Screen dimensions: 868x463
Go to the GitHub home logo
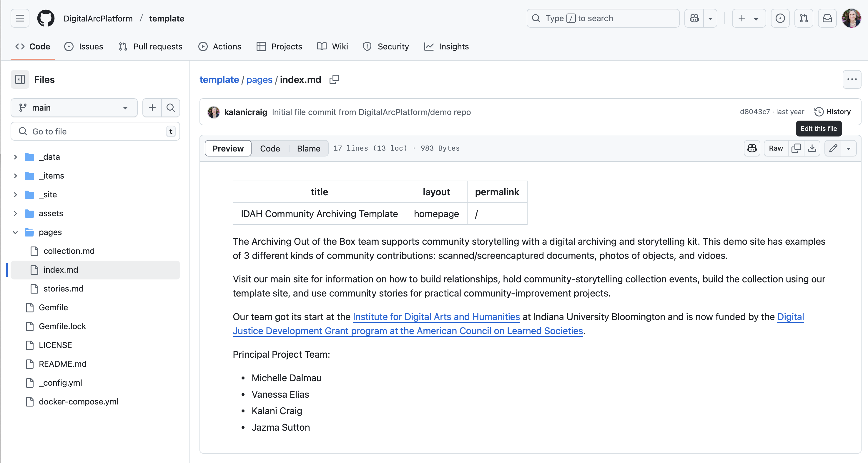click(x=46, y=18)
